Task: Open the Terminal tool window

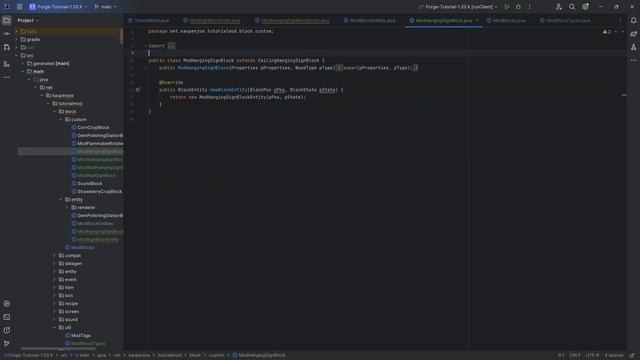Action: tap(7, 317)
